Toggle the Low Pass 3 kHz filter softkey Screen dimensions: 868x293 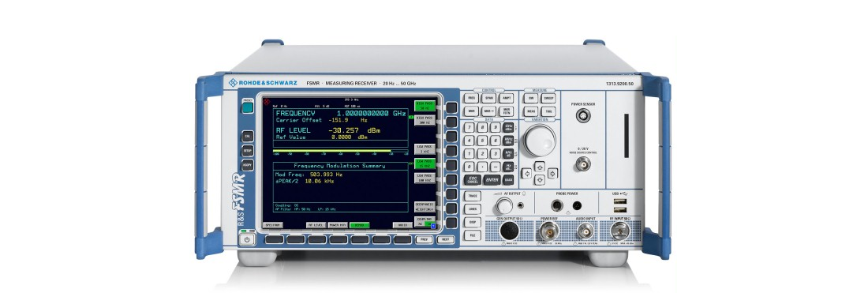pyautogui.click(x=425, y=149)
